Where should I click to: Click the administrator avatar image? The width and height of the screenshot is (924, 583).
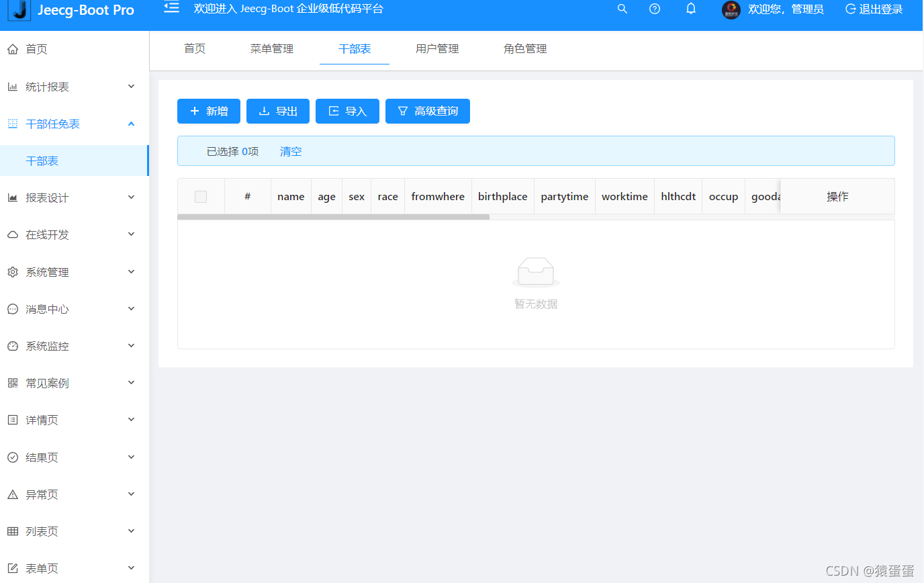coord(731,9)
